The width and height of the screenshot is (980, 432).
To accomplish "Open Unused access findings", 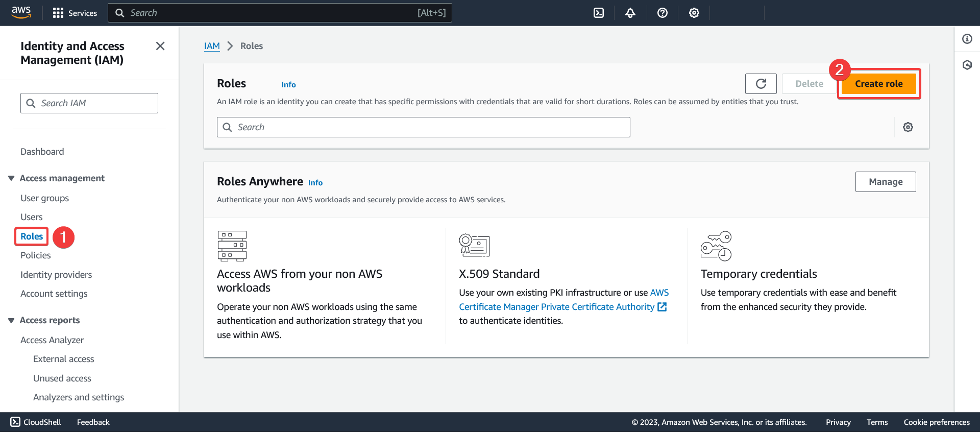I will coord(62,378).
